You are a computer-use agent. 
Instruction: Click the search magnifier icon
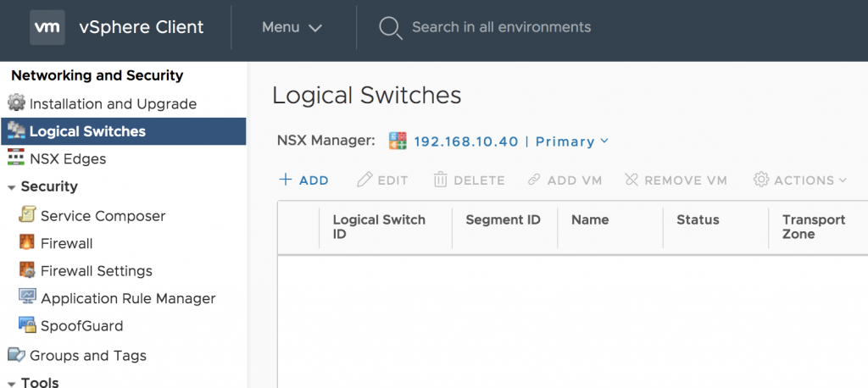pyautogui.click(x=390, y=28)
